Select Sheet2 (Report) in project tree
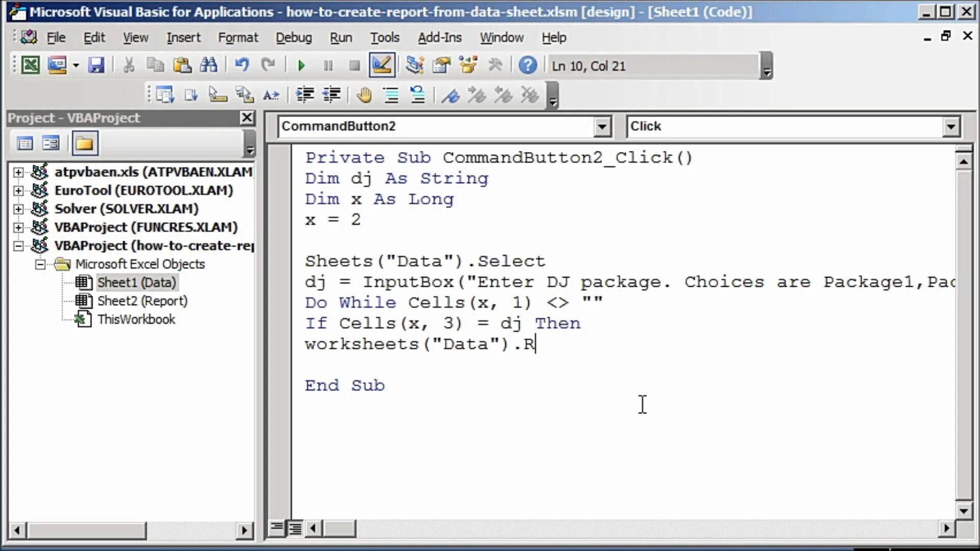The width and height of the screenshot is (980, 551). (142, 301)
